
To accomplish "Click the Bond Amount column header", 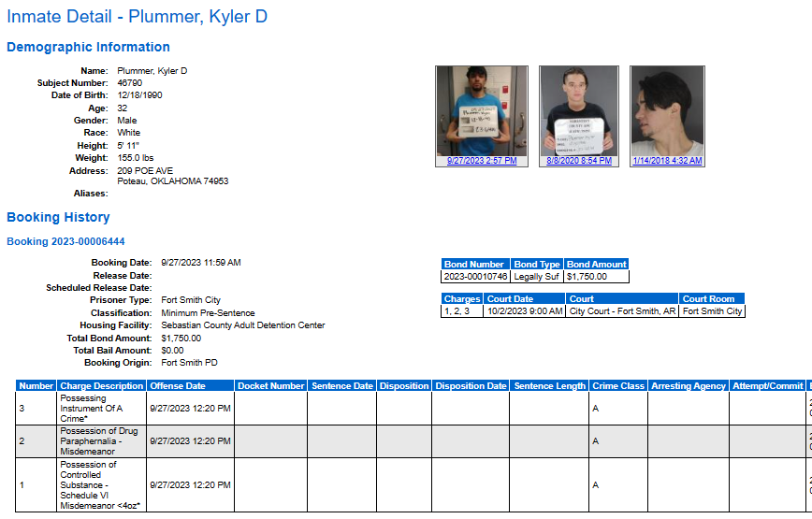I will point(597,265).
